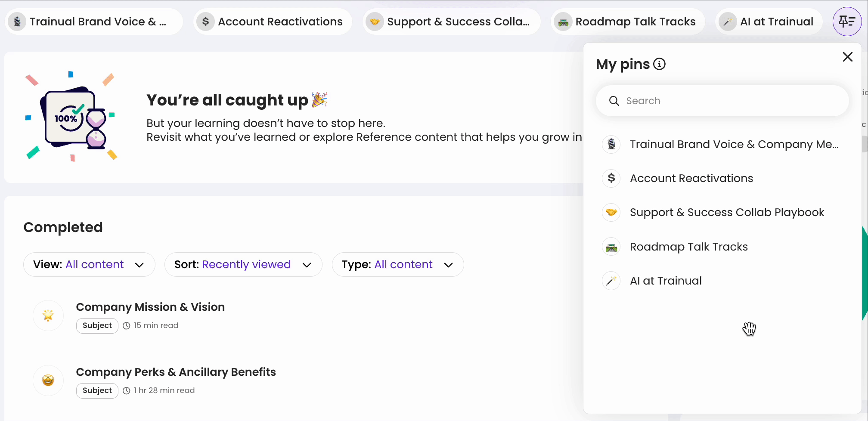This screenshot has width=868, height=421.
Task: Click the magic wand icon for AI at Trainual
Action: coord(611,281)
